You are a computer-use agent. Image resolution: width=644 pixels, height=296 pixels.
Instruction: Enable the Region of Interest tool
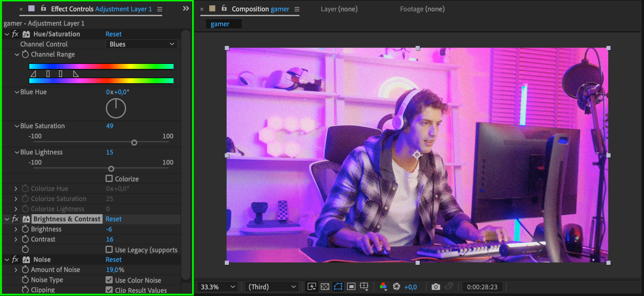tap(351, 287)
